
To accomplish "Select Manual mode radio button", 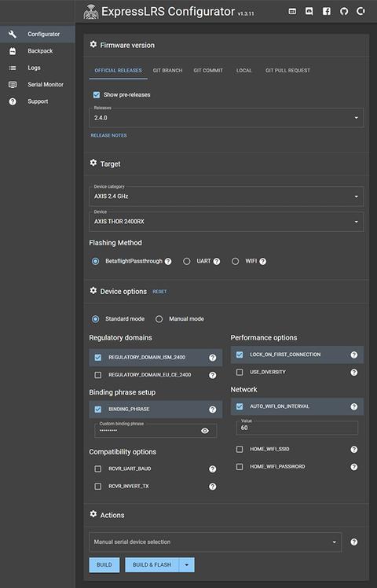I will pos(159,319).
